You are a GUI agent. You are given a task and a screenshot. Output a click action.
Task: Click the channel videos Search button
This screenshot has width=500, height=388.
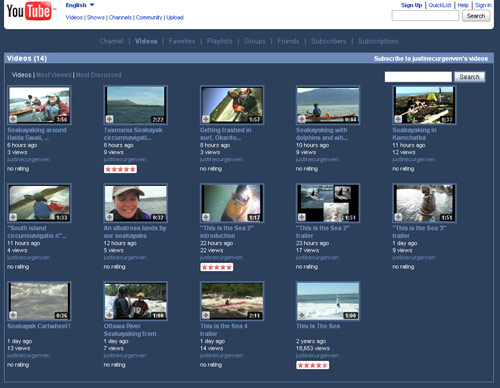[469, 77]
